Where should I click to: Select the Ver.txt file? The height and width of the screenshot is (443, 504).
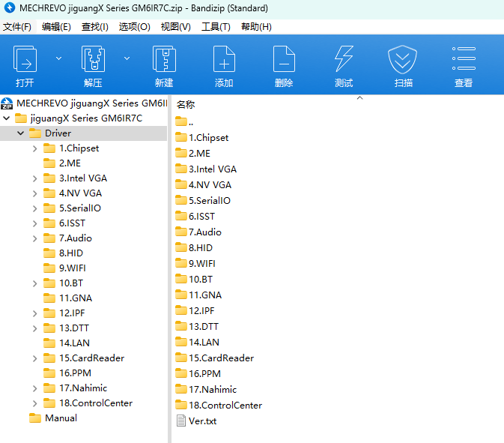196,421
